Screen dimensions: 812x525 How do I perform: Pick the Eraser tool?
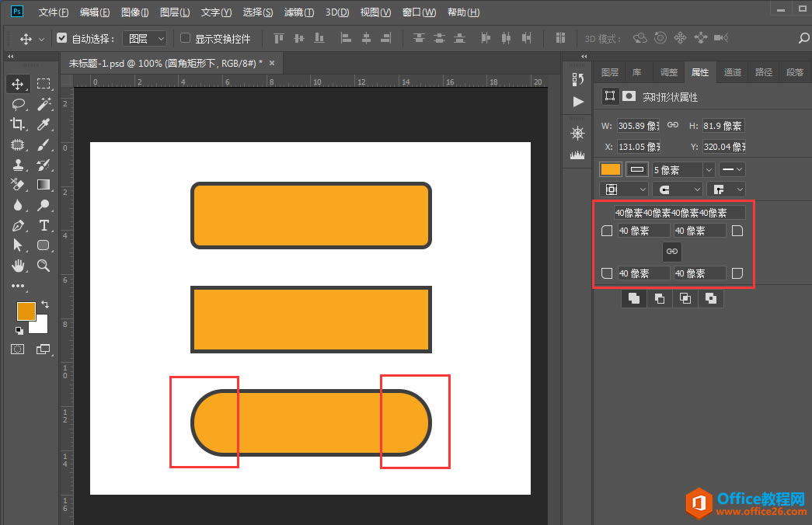[x=18, y=185]
